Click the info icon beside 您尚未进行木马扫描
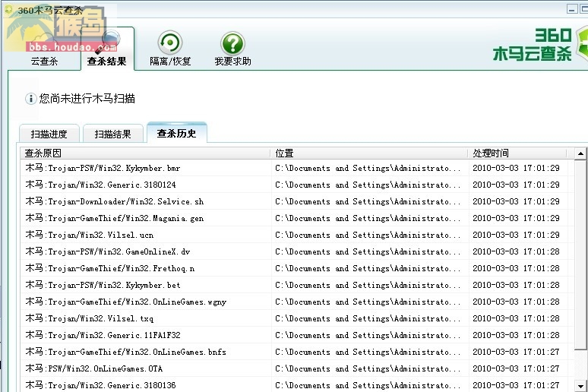 click(x=30, y=99)
